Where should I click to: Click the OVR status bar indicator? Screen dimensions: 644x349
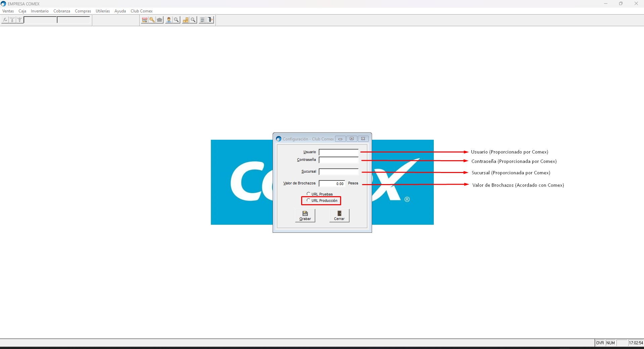pos(600,343)
